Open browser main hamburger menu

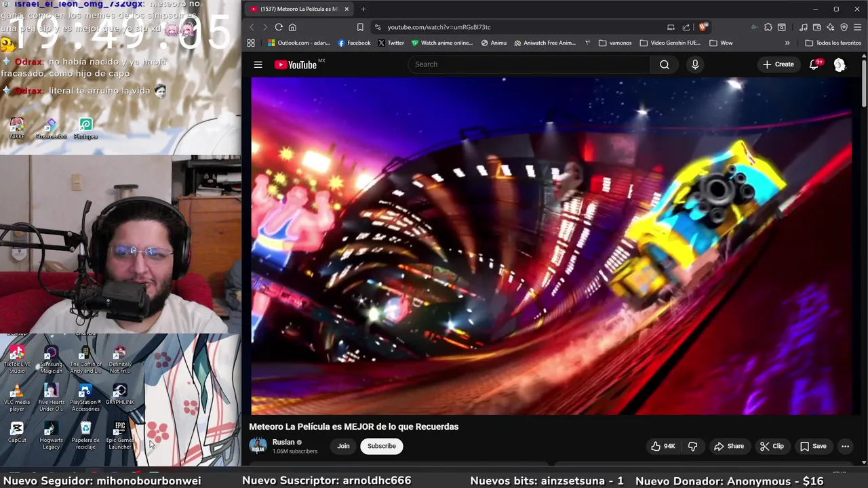click(858, 27)
